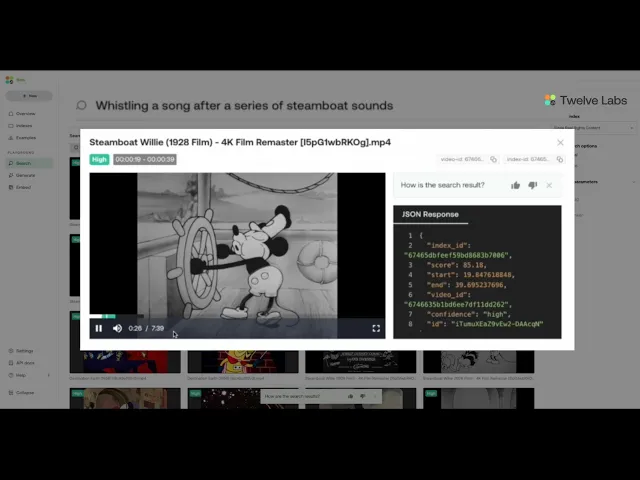Screen dimensions: 640x480
Task: Click the search magnifier icon
Action: (82, 105)
